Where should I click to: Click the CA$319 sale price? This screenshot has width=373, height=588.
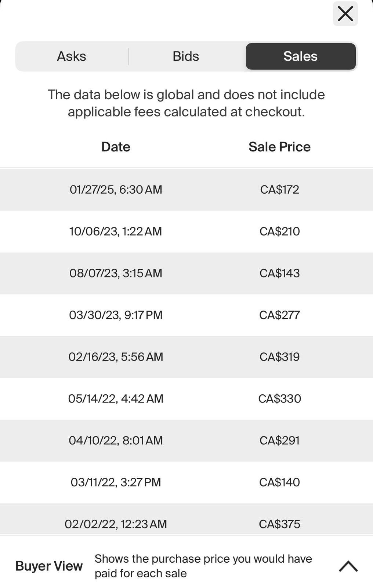[279, 357]
